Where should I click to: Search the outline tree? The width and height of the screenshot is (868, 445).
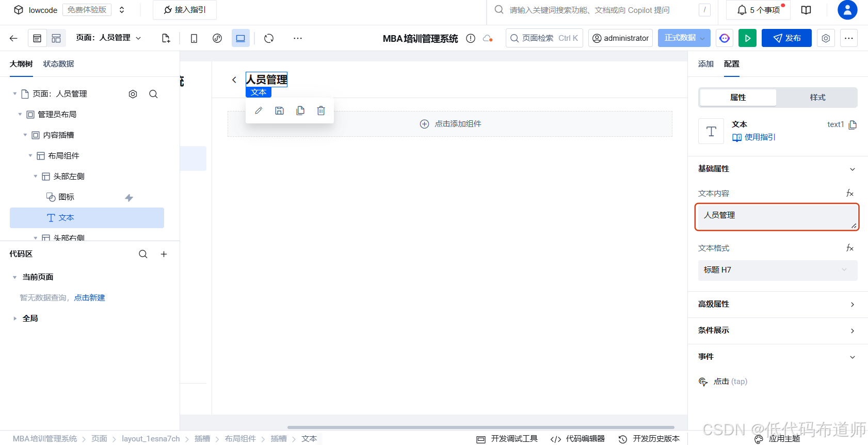(x=153, y=94)
